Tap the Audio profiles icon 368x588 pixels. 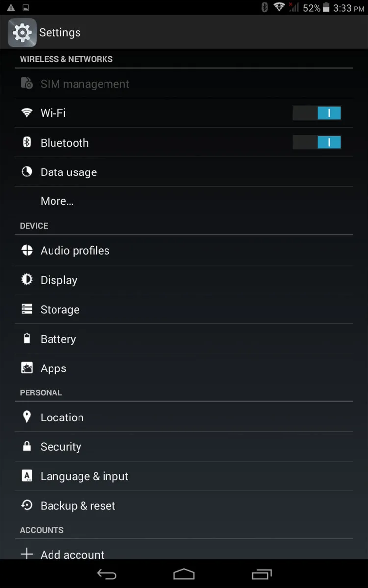(27, 250)
